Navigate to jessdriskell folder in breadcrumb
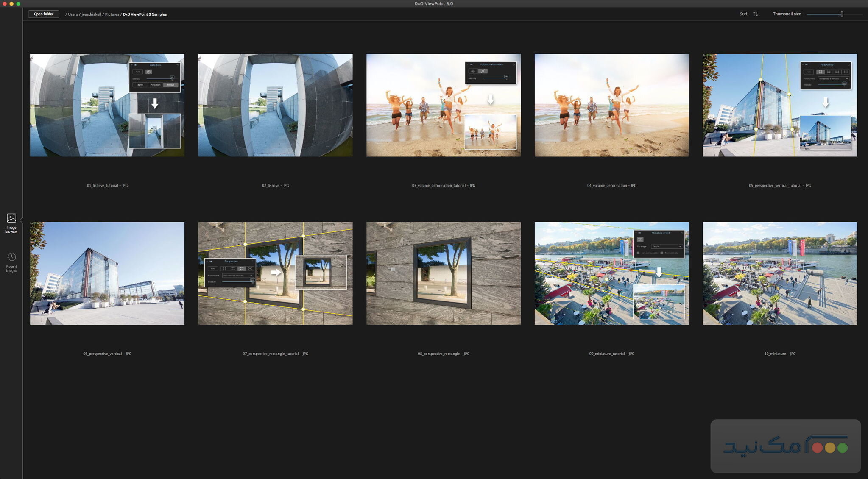Viewport: 868px width, 479px height. click(91, 14)
